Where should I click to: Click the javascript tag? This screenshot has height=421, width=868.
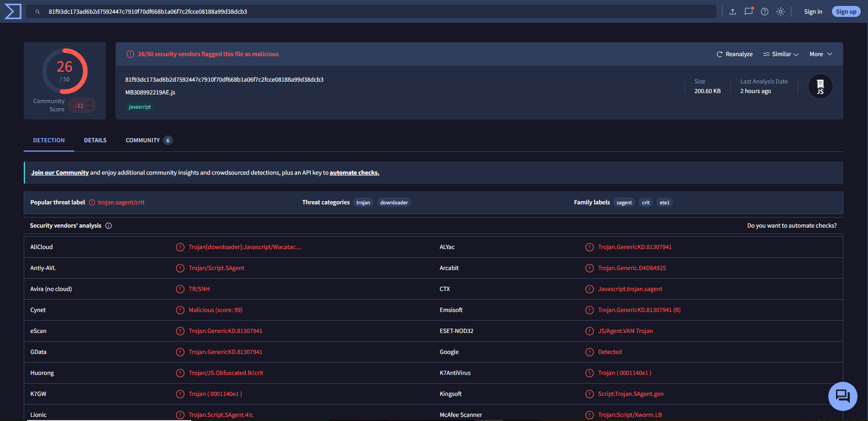[140, 107]
